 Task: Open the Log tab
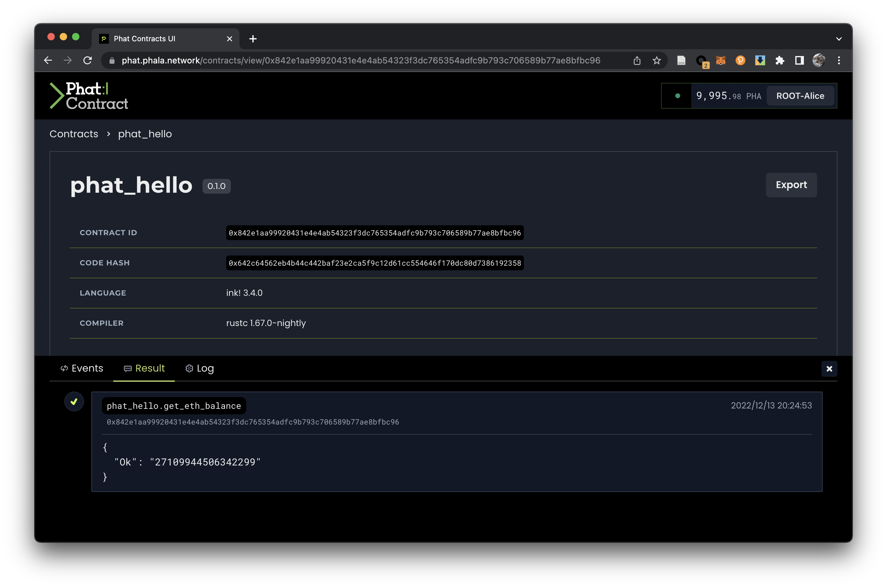199,368
